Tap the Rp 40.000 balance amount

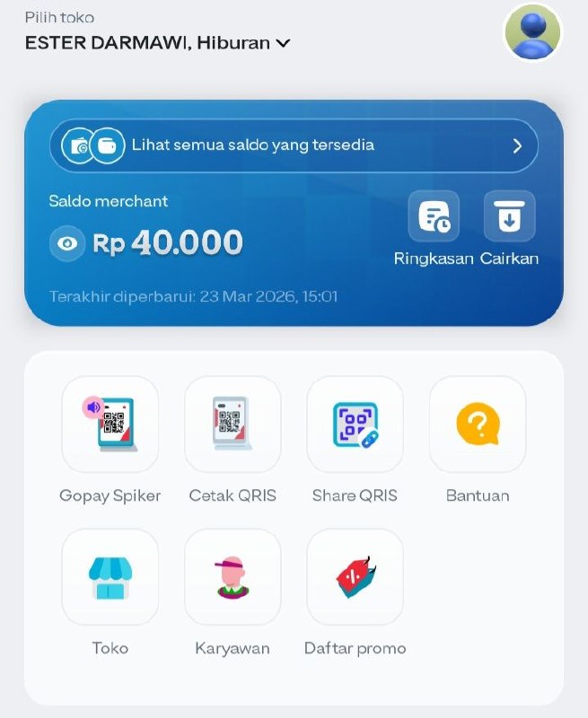pos(168,242)
